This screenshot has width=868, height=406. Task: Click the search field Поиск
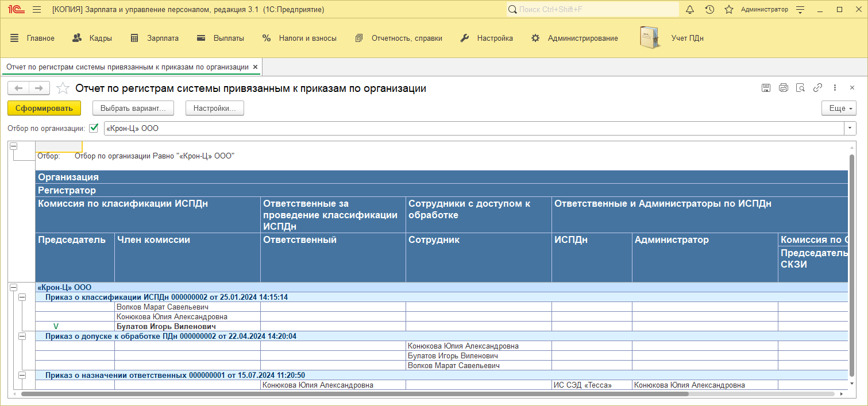592,10
